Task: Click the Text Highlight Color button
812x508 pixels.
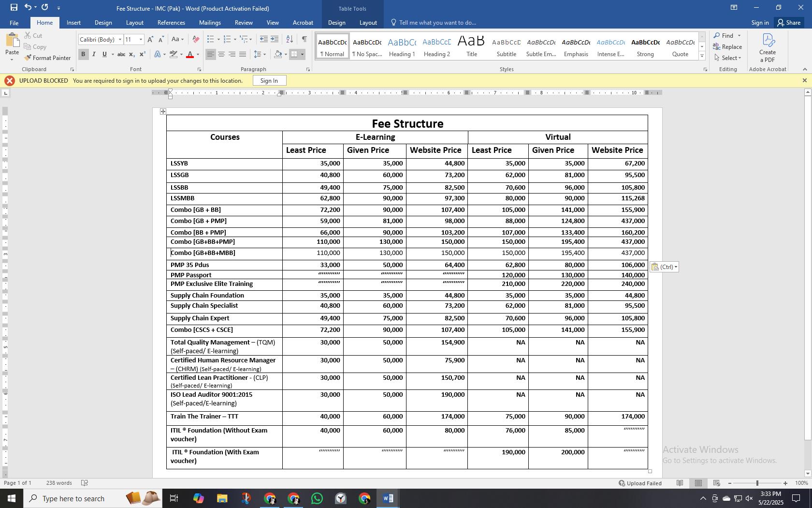Action: tap(173, 54)
